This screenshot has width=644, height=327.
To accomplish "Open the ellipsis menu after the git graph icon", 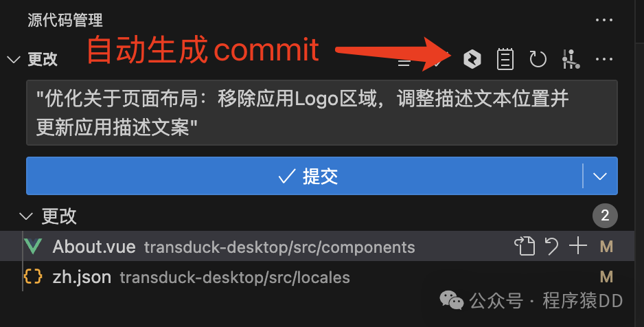I will (603, 59).
